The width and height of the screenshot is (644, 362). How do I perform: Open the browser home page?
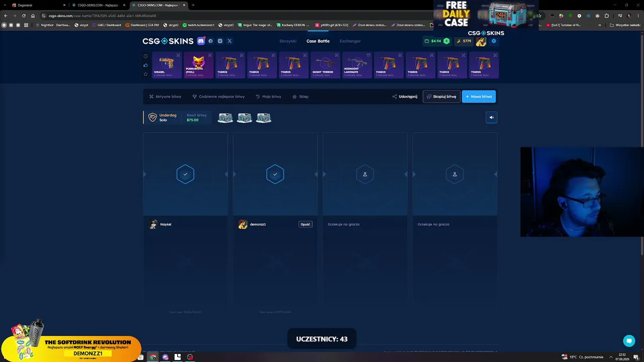(x=33, y=16)
